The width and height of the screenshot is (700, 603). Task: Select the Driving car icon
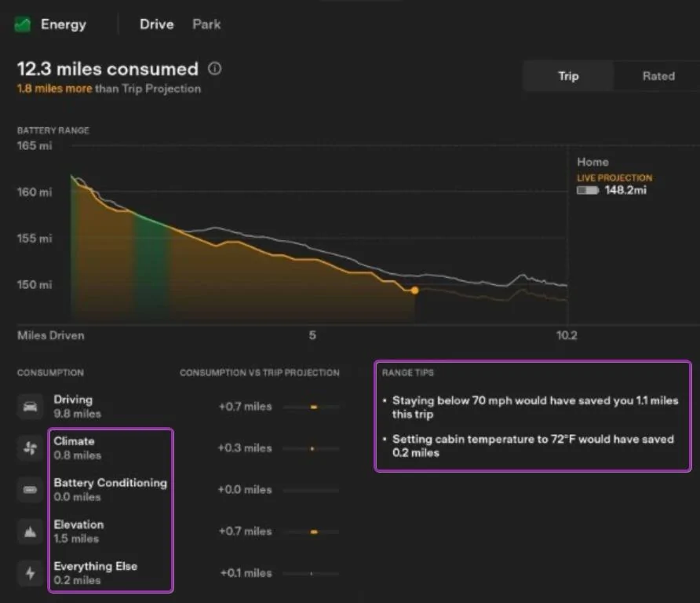[x=31, y=407]
